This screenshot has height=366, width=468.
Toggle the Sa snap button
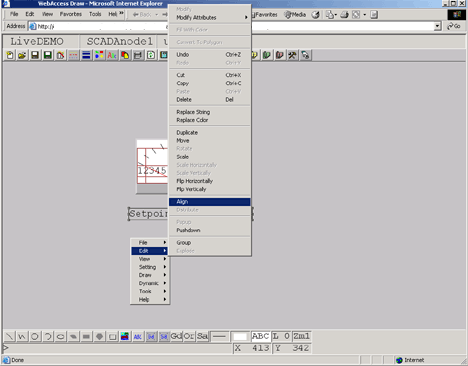202,336
